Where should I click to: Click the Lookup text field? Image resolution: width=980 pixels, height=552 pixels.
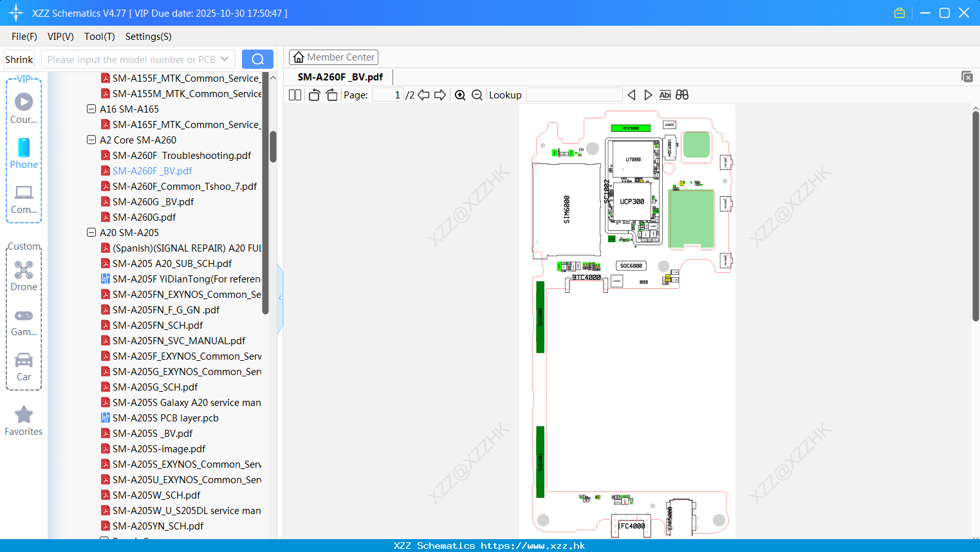pos(574,95)
